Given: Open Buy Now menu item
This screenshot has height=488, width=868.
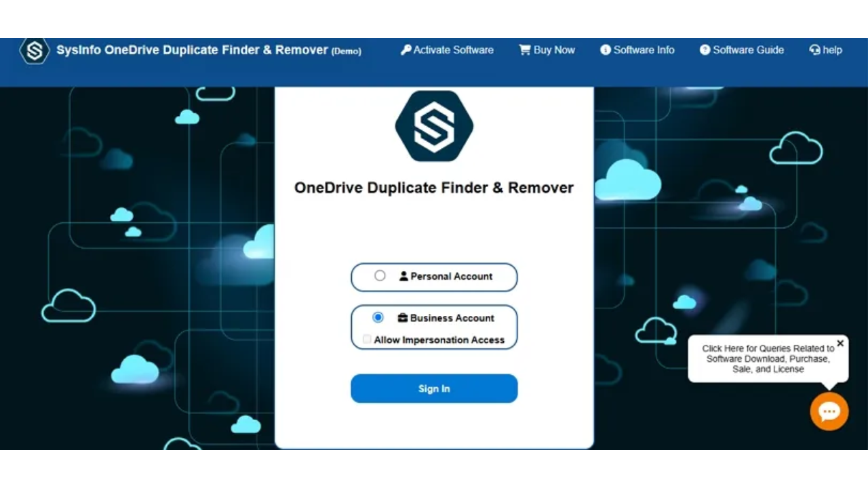Looking at the screenshot, I should [x=547, y=50].
